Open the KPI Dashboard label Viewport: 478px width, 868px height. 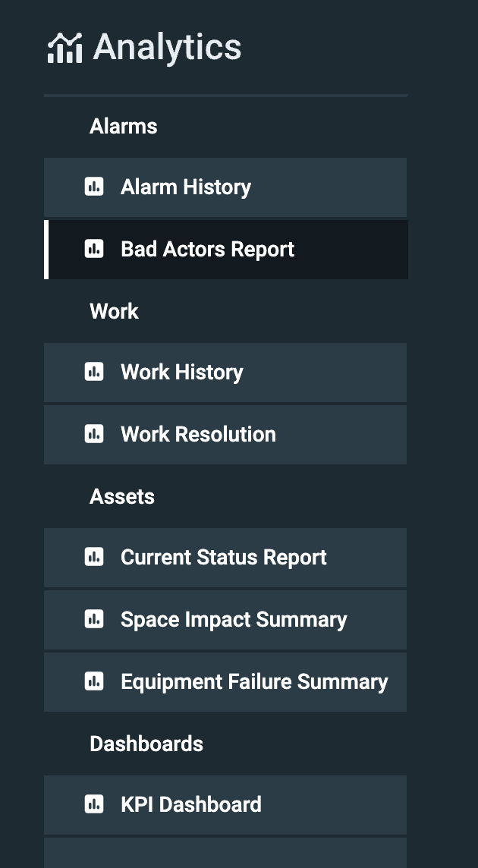tap(191, 804)
